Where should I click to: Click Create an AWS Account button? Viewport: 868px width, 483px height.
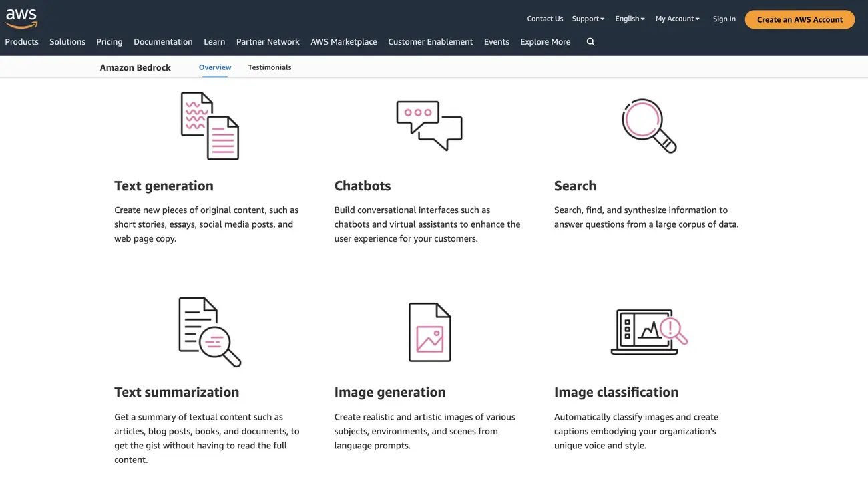pos(800,19)
